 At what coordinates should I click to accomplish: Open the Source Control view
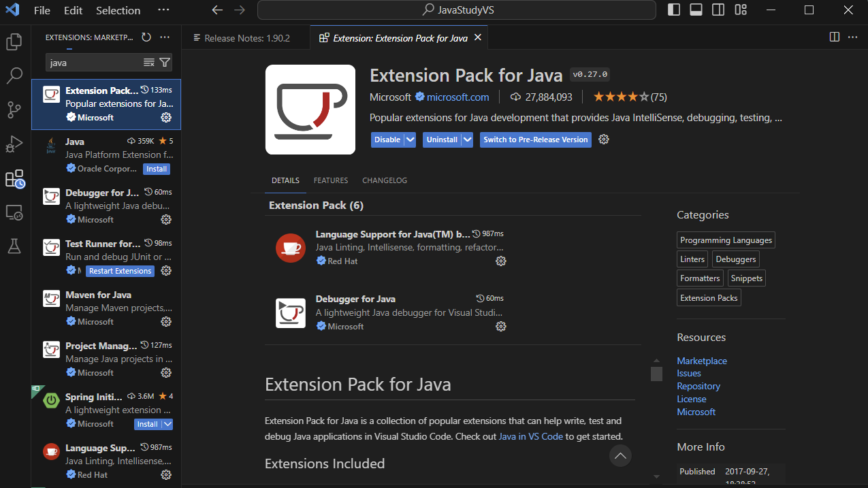(x=14, y=110)
